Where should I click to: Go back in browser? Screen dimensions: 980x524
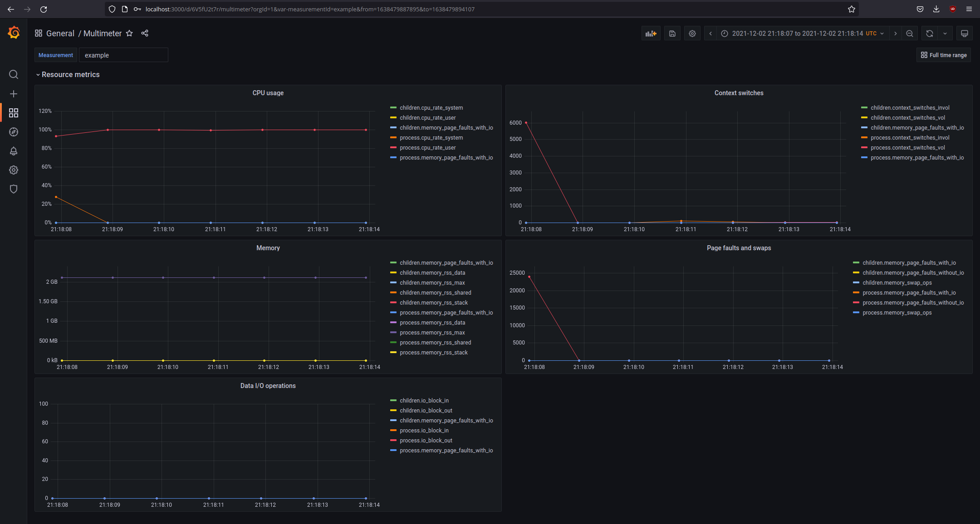(11, 9)
